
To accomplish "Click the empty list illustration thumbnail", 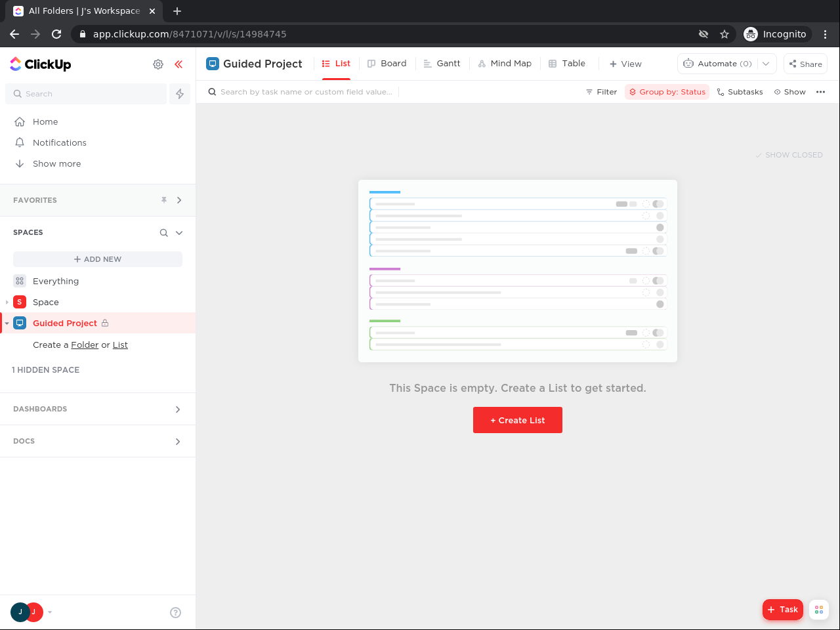I will coord(518,271).
